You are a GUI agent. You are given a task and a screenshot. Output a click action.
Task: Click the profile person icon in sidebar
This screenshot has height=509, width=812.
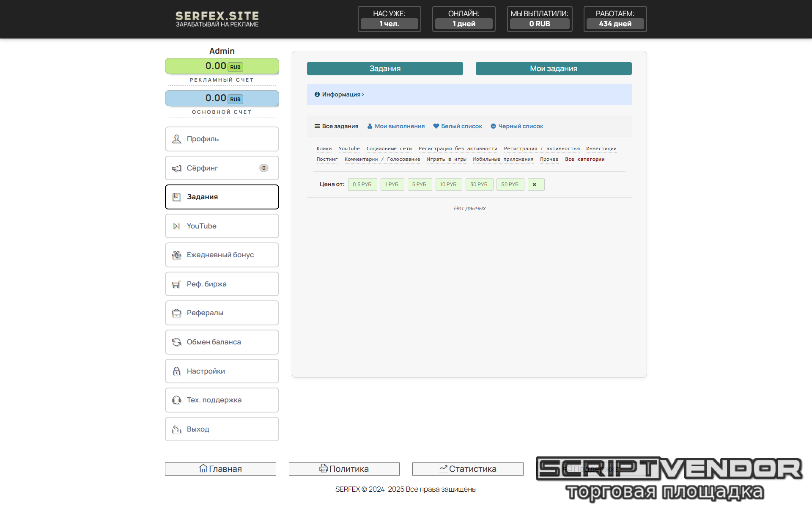coord(176,139)
